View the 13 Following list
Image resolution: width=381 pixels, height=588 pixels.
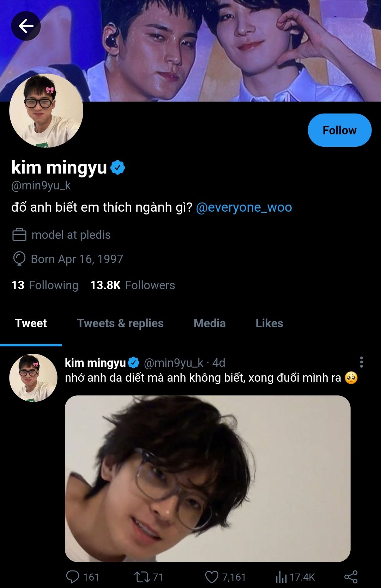click(x=45, y=285)
